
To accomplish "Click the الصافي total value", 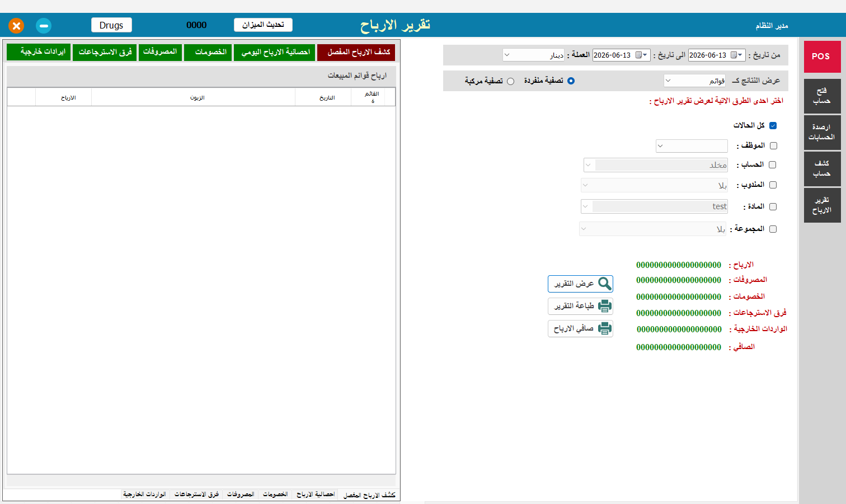I will 679,347.
